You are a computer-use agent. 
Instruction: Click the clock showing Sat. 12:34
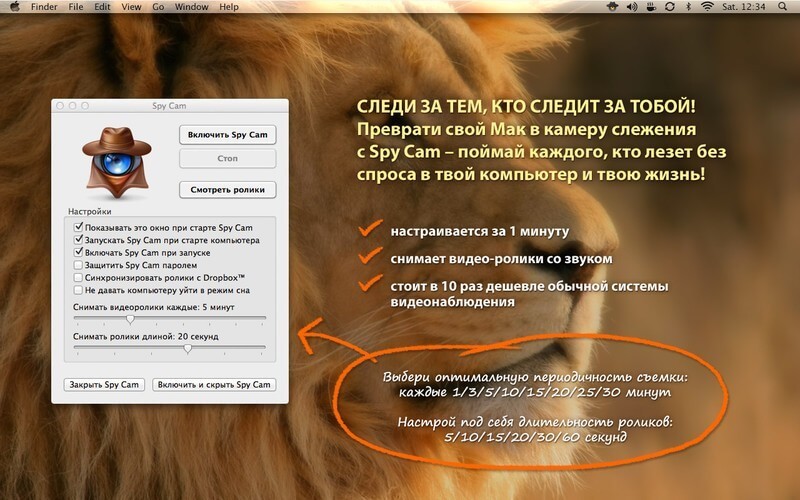744,7
